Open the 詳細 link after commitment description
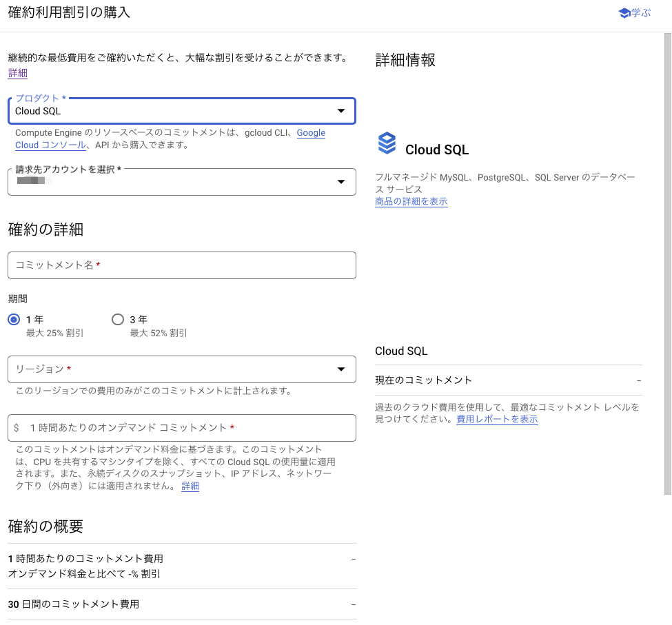Screen dimensions: 672x625 (x=190, y=486)
